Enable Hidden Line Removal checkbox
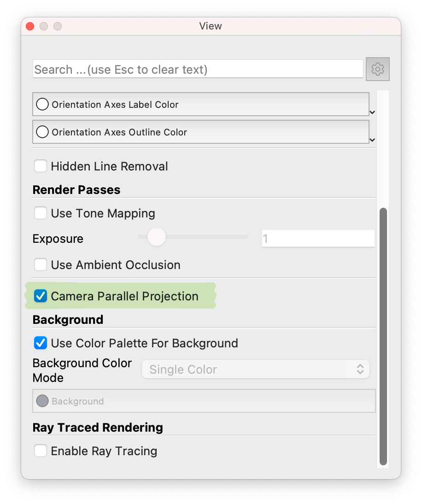422x504 pixels. [x=41, y=166]
